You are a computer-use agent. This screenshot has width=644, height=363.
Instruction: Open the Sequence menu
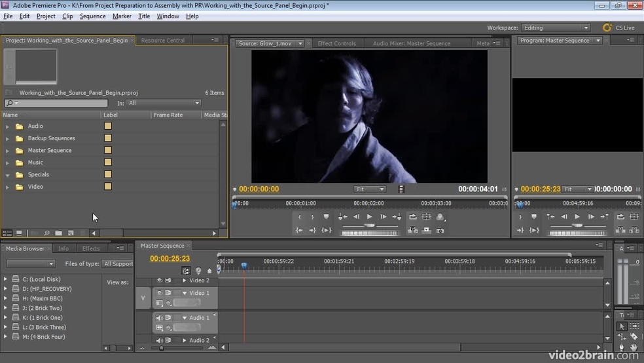(92, 16)
